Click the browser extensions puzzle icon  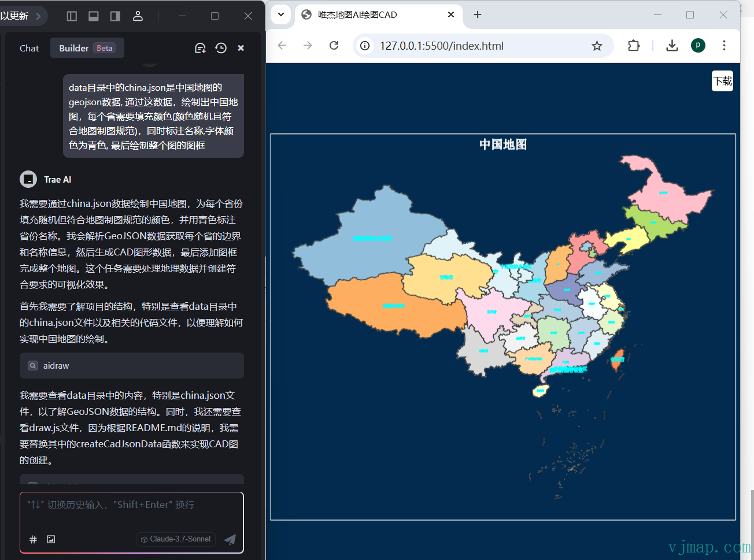coord(634,46)
